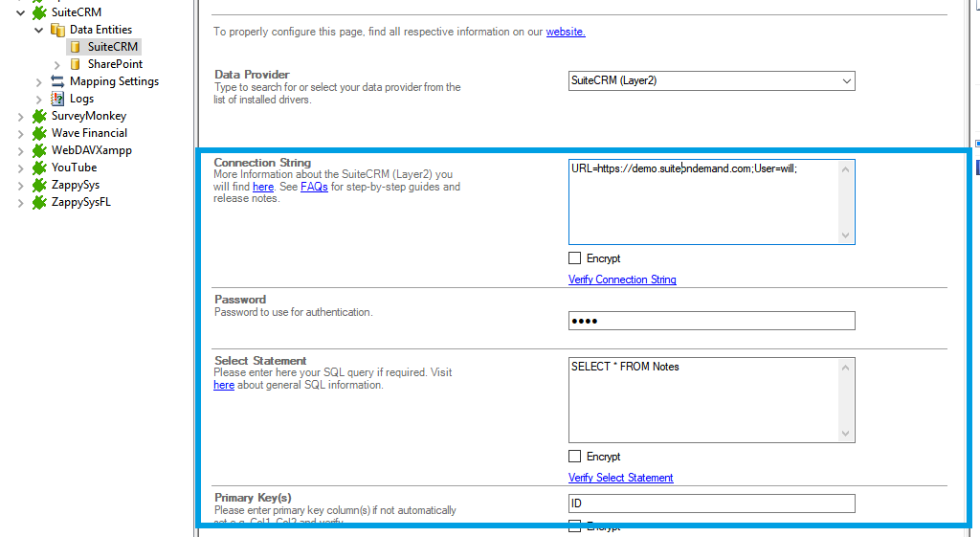Click the Mapping Settings arrows icon

[x=57, y=81]
